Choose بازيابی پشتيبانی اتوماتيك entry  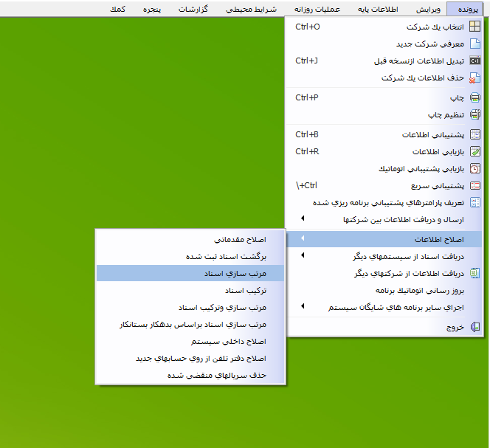click(384, 168)
